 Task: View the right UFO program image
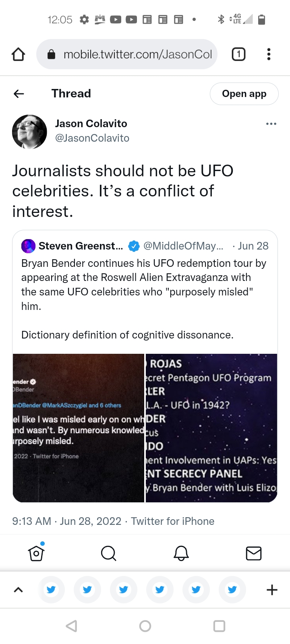[x=211, y=428]
